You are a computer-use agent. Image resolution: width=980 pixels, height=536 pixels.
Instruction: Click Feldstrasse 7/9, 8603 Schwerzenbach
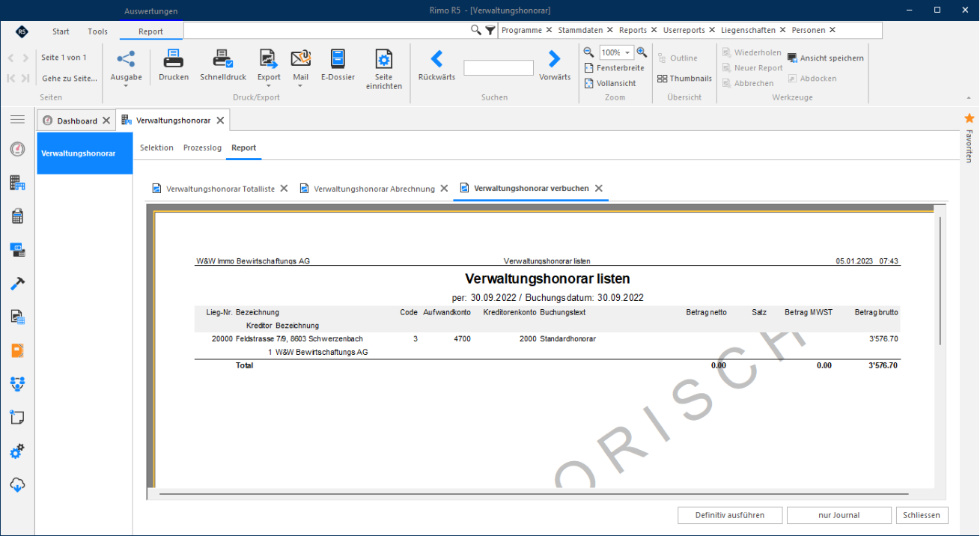[299, 339]
